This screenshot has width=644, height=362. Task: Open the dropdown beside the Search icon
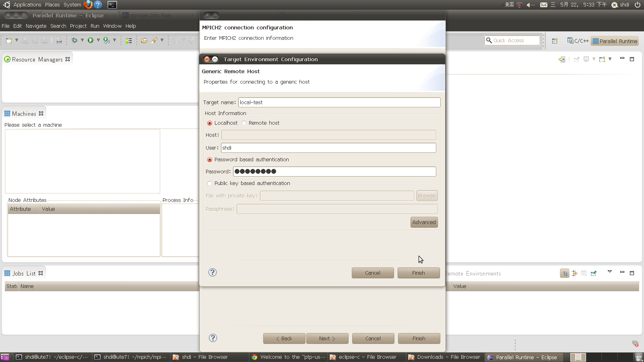[162, 40]
